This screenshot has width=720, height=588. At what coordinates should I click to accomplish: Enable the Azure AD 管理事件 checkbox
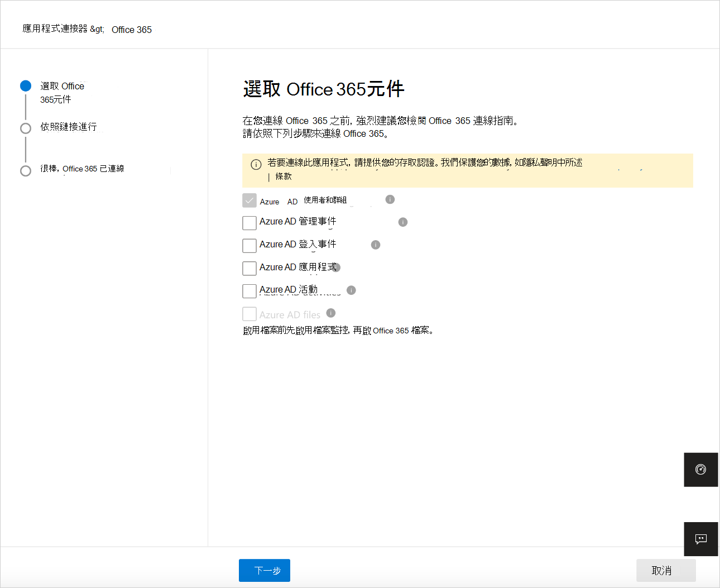point(249,223)
